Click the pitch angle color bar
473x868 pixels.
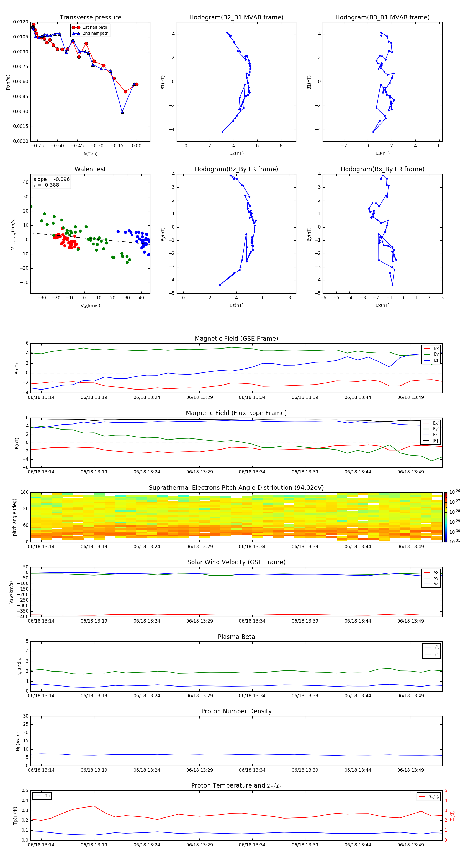[x=445, y=517]
